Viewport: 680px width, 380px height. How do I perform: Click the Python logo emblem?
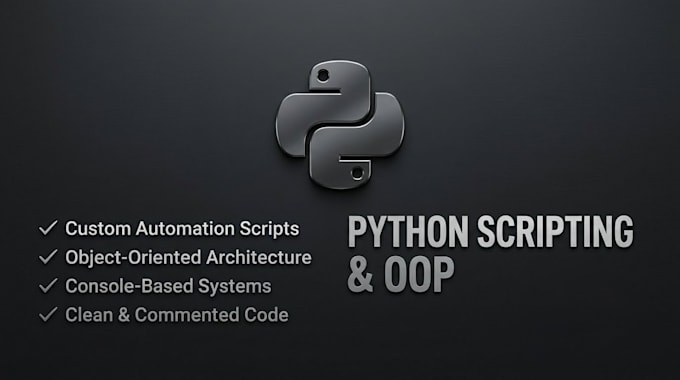pyautogui.click(x=340, y=124)
